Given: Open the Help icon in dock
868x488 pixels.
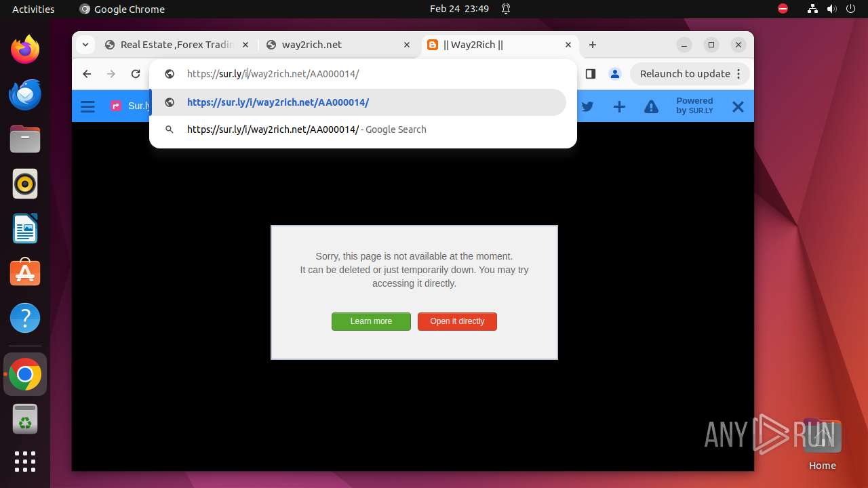Looking at the screenshot, I should 25,318.
